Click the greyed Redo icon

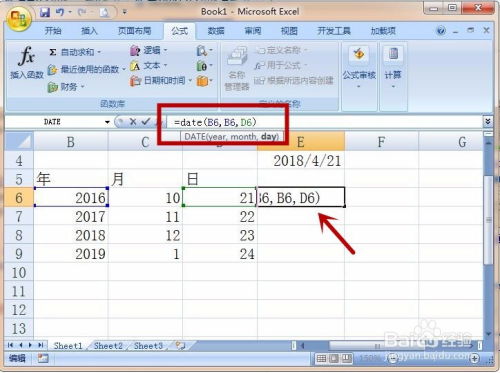82,13
